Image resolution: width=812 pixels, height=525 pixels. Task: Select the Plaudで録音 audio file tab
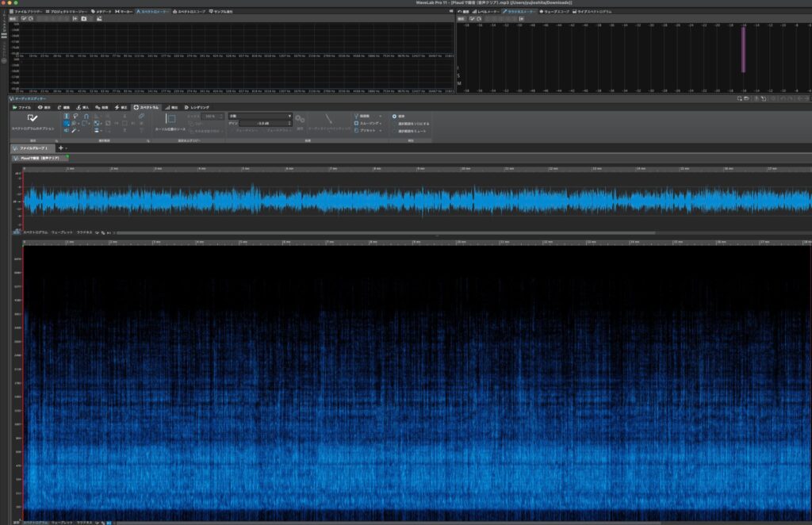[x=40, y=158]
